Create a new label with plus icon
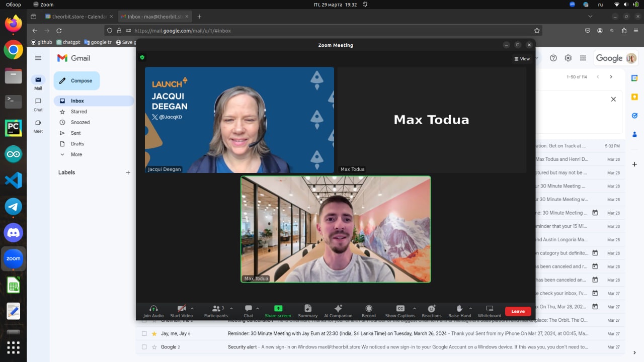644x362 pixels. tap(128, 172)
